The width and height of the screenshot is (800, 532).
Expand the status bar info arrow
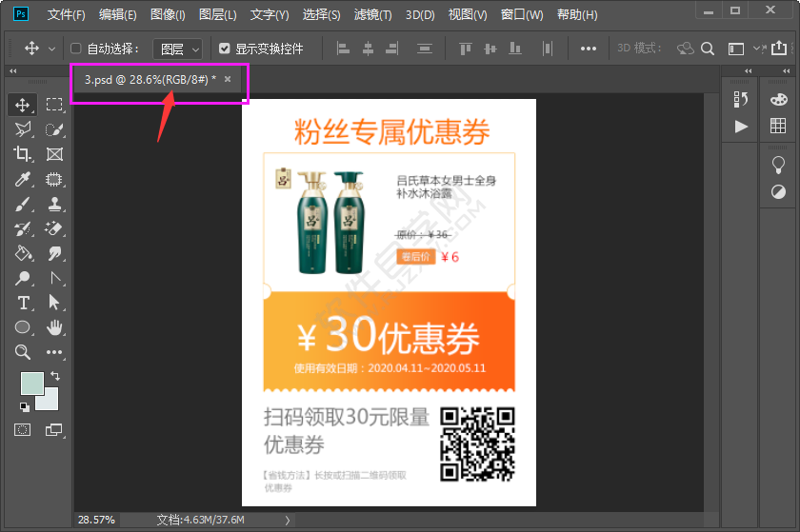click(288, 521)
